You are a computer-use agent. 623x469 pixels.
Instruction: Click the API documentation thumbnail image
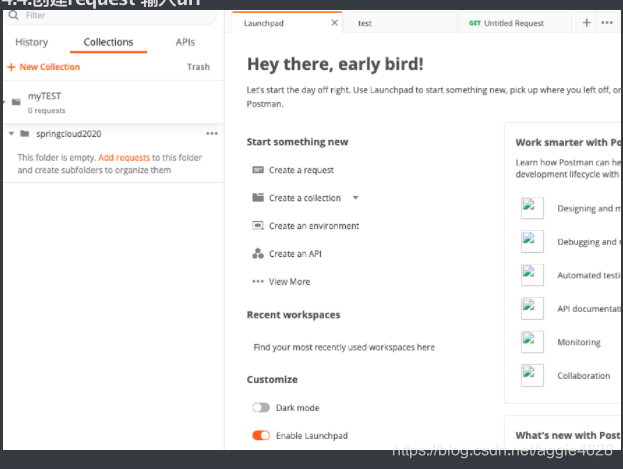click(x=532, y=308)
